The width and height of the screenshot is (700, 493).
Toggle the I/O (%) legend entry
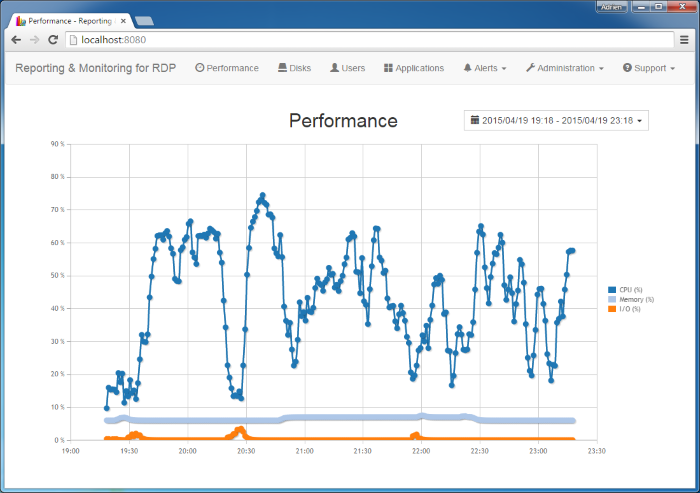click(x=630, y=309)
